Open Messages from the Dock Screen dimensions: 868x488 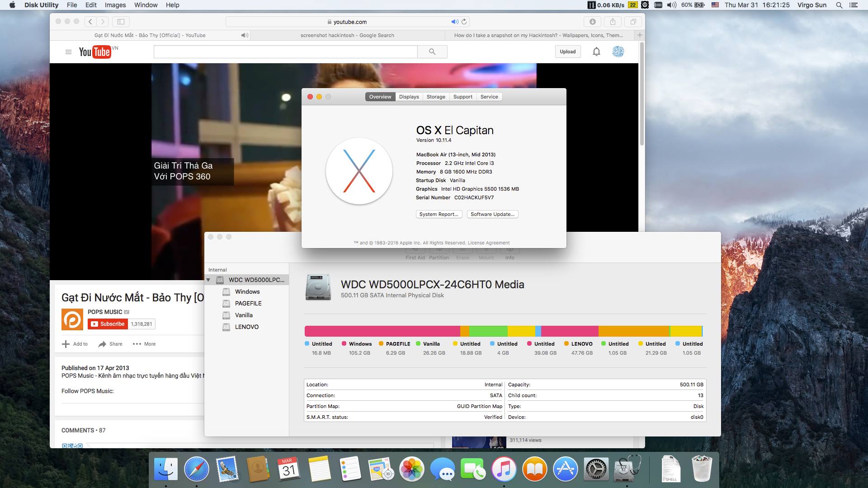pyautogui.click(x=443, y=469)
